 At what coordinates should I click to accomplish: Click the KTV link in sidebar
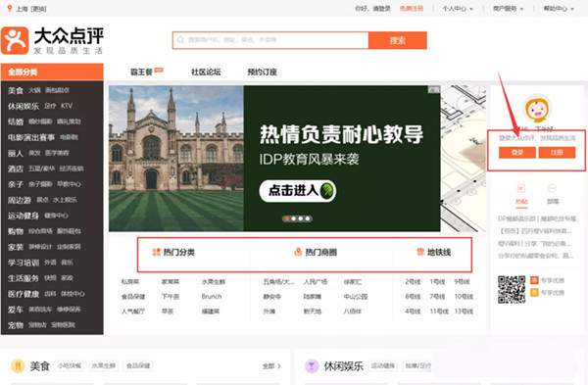pos(67,106)
